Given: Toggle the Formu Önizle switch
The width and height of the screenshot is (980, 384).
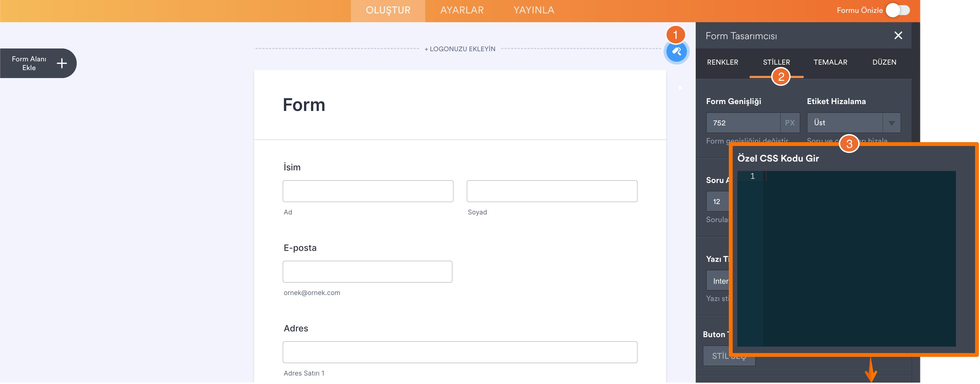Looking at the screenshot, I should coord(898,10).
